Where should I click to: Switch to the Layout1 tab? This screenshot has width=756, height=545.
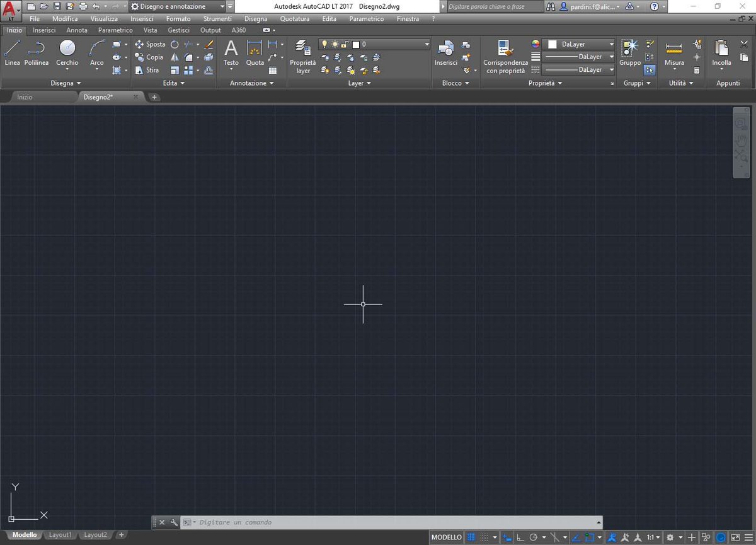(x=60, y=534)
